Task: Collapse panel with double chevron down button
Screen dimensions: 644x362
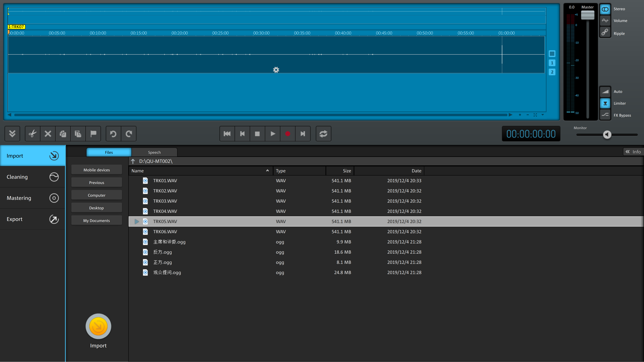Action: pos(12,134)
